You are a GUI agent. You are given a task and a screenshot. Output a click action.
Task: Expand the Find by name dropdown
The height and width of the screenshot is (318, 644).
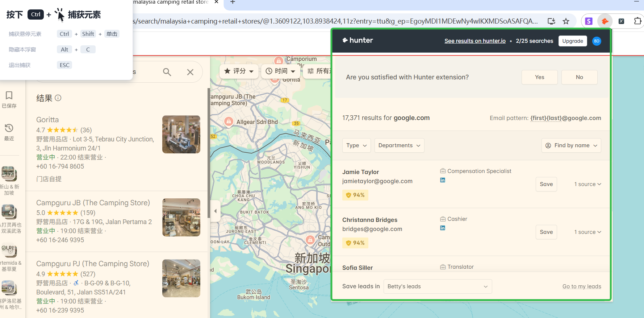pyautogui.click(x=571, y=145)
